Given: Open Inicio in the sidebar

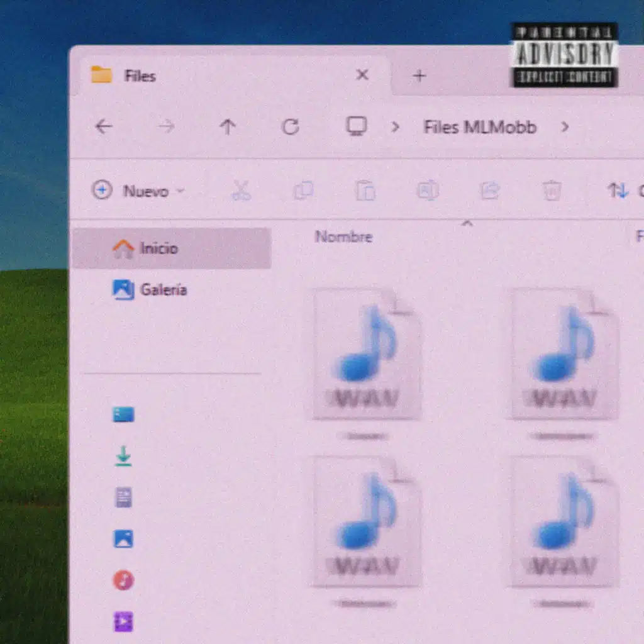Looking at the screenshot, I should click(x=158, y=248).
